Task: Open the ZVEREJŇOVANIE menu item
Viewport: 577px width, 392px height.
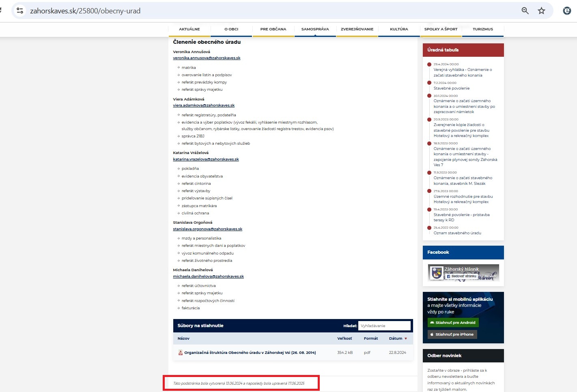Action: pos(357,29)
